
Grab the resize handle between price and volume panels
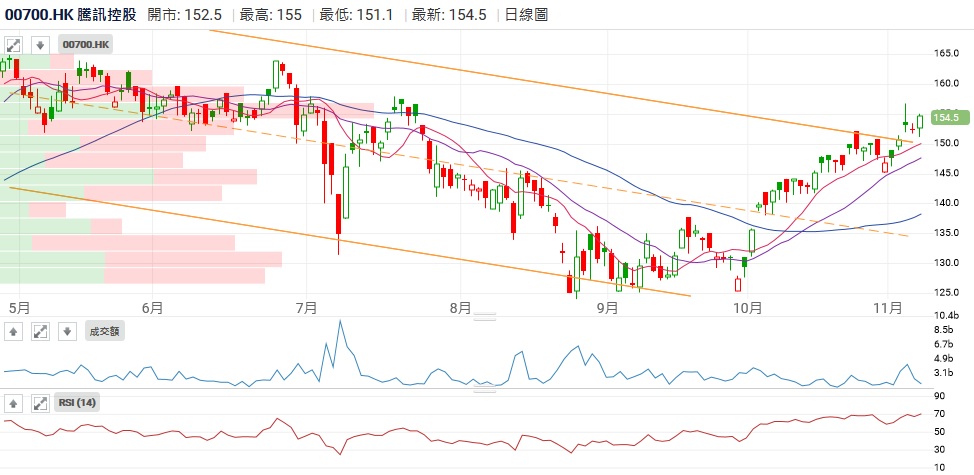pyautogui.click(x=484, y=317)
